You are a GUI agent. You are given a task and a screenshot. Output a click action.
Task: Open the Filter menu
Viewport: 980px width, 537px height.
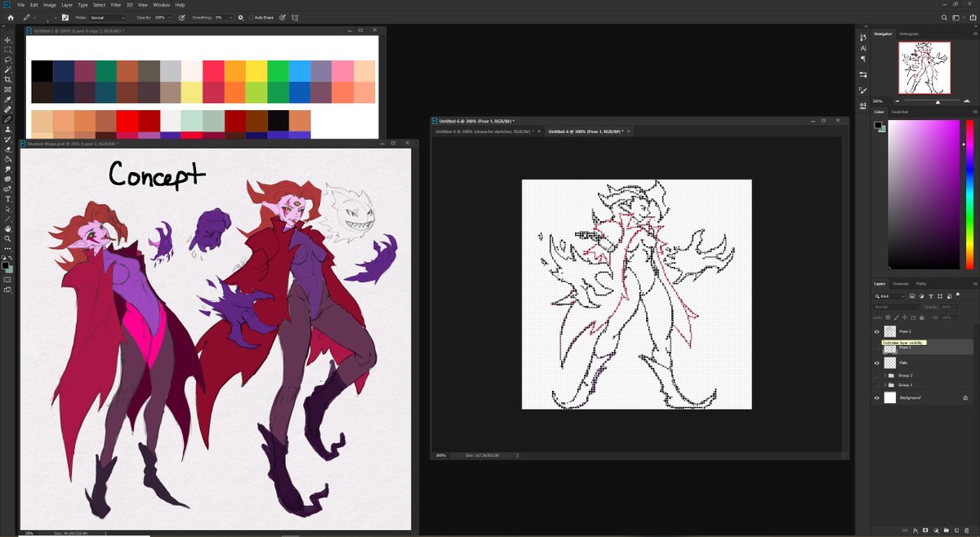click(x=116, y=5)
